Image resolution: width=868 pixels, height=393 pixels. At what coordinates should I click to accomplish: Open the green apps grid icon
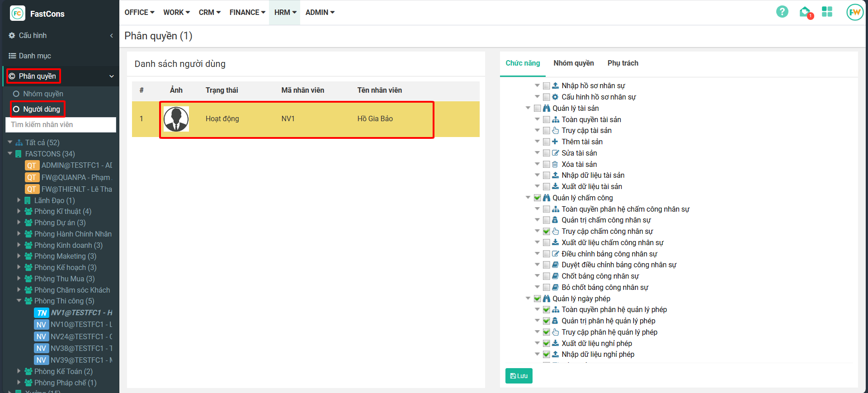click(827, 12)
